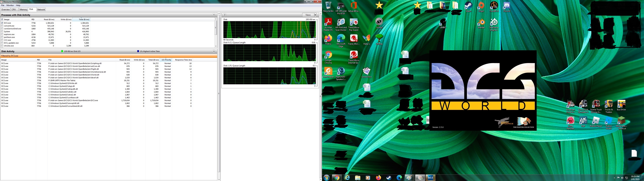Image resolution: width=644 pixels, height=181 pixels.
Task: Select the Scripting.dll row in Disk Activity
Action: click(96, 64)
